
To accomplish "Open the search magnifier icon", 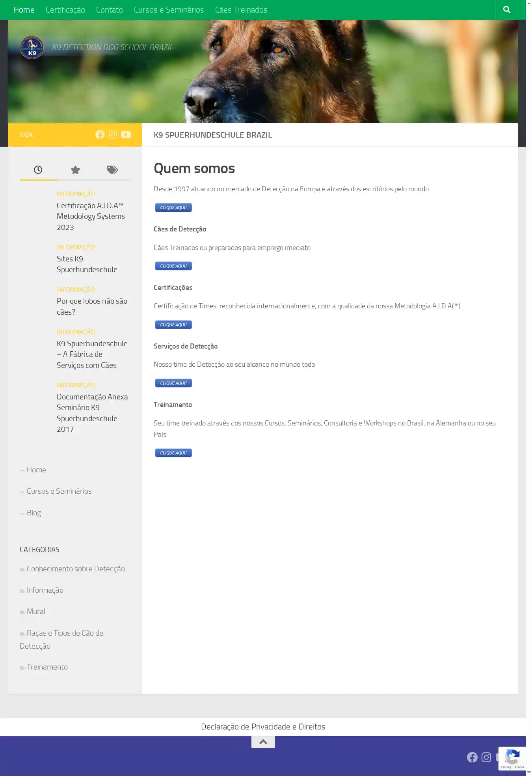I will tap(506, 10).
